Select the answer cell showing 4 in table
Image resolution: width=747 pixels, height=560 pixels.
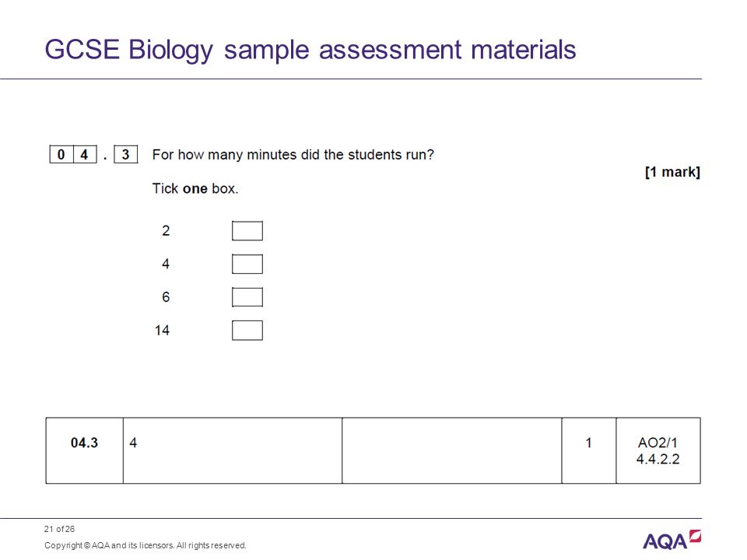point(233,450)
